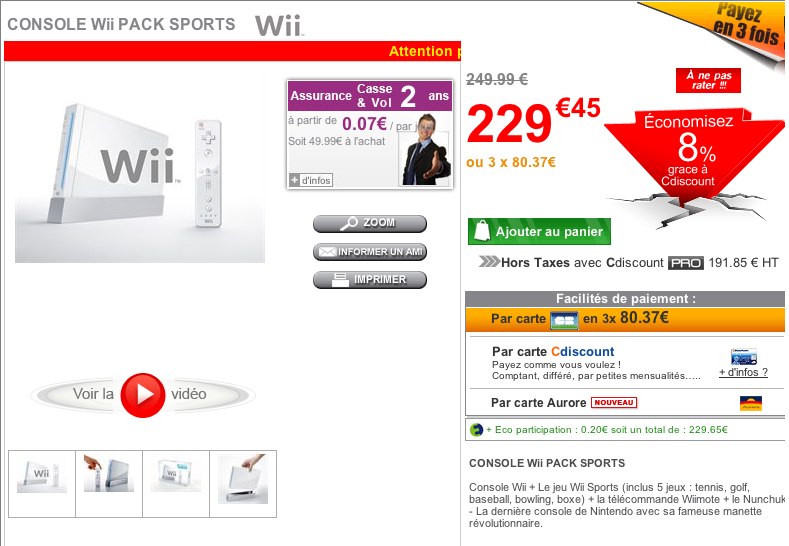Select third thumbnail showing Wii box
The image size is (789, 546).
(x=176, y=484)
